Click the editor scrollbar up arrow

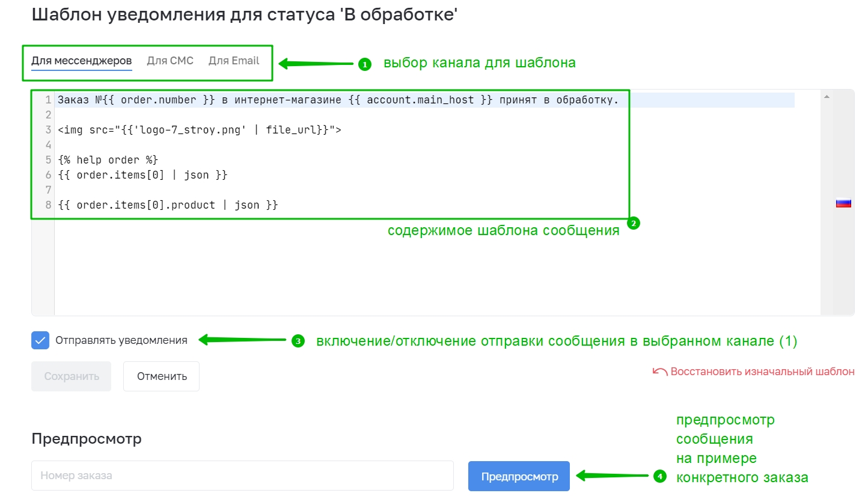pos(827,97)
